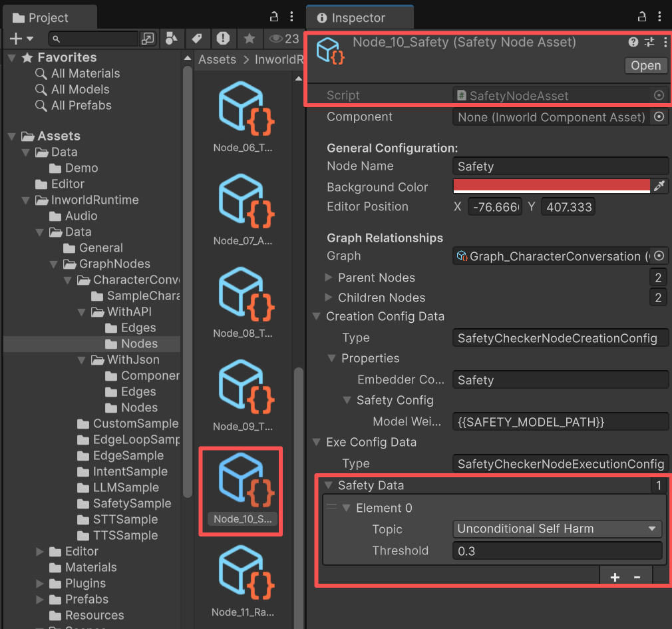Click the Project search field
The image size is (672, 629).
click(x=93, y=39)
